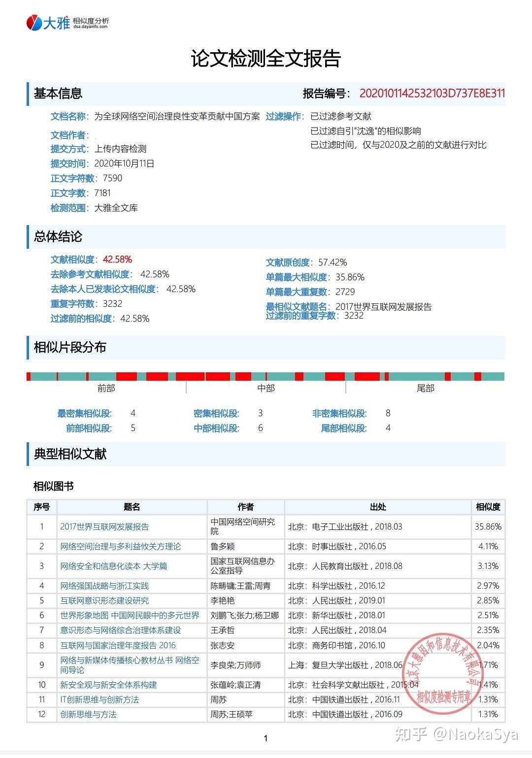Open book link 网络安全和信息化读本 大学篇
Viewport: 532px width, 758px height.
(x=113, y=566)
